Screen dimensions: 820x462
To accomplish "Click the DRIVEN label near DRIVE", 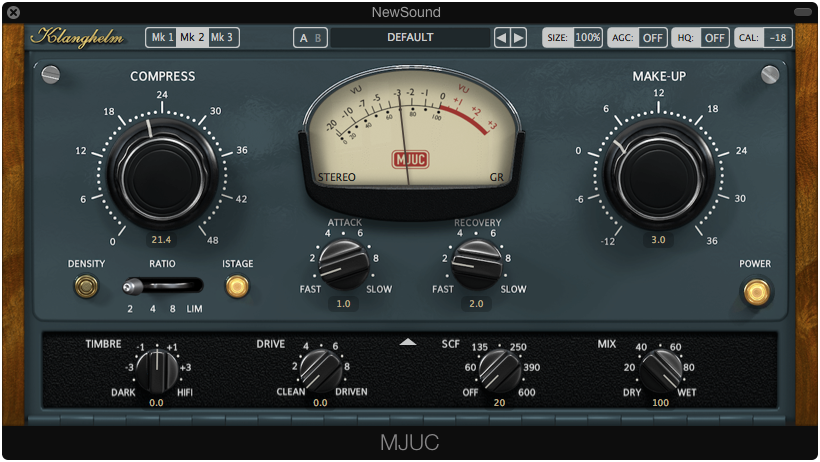I will click(351, 391).
